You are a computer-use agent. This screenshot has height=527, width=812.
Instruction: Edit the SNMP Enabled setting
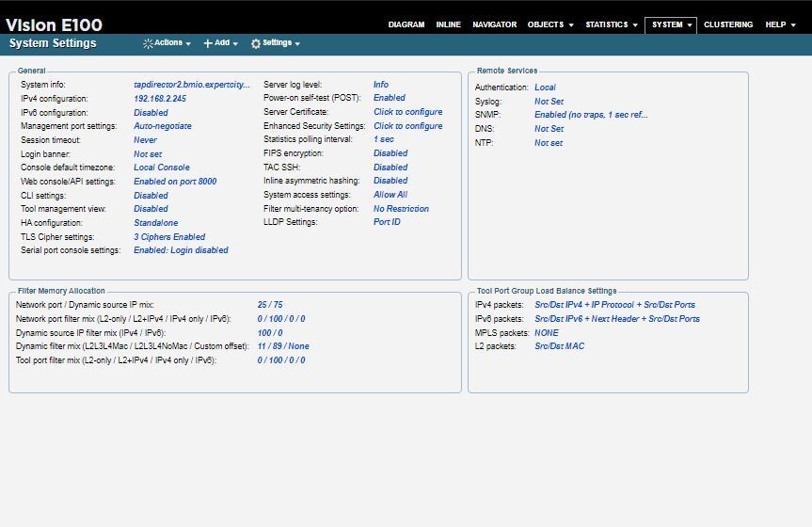(591, 115)
